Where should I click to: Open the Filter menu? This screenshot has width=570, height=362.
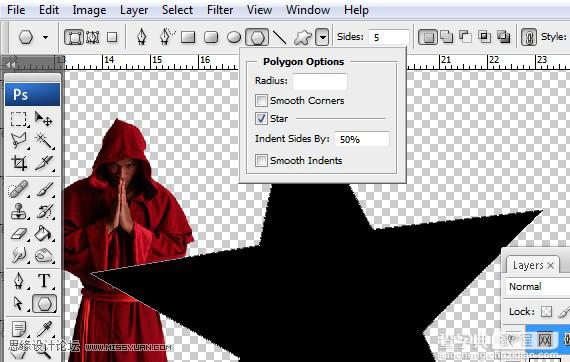220,10
